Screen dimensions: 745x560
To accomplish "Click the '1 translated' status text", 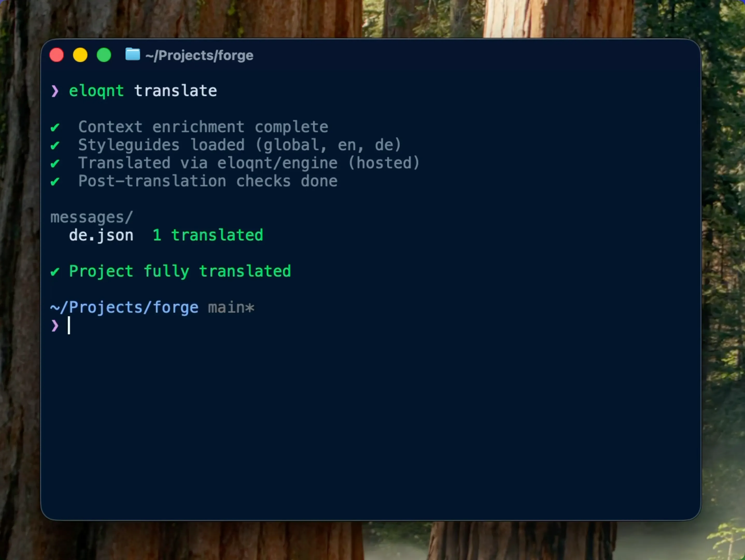I will coord(208,235).
